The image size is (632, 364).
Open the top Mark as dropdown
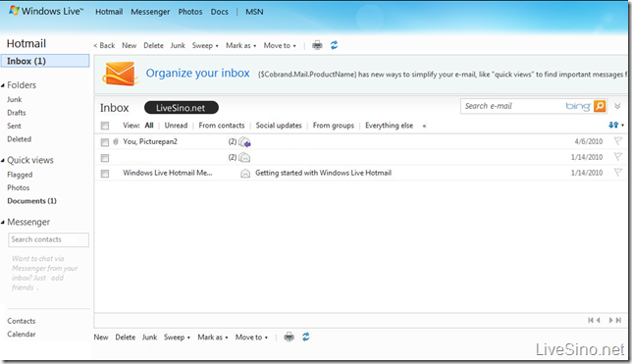click(240, 45)
